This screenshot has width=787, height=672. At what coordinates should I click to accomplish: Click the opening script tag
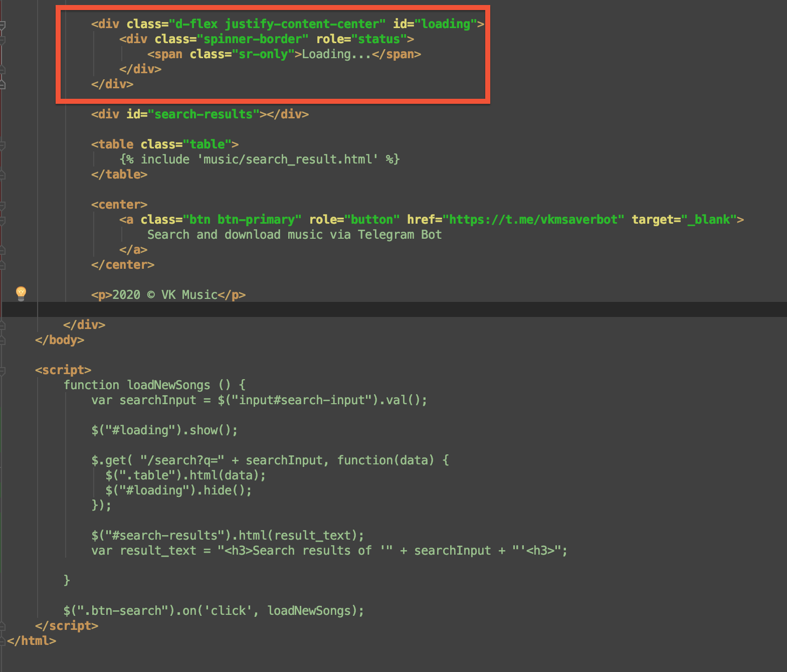pos(63,370)
